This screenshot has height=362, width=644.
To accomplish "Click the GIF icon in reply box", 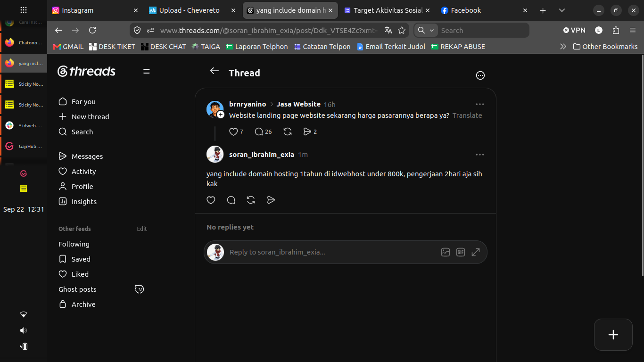I will point(461,252).
